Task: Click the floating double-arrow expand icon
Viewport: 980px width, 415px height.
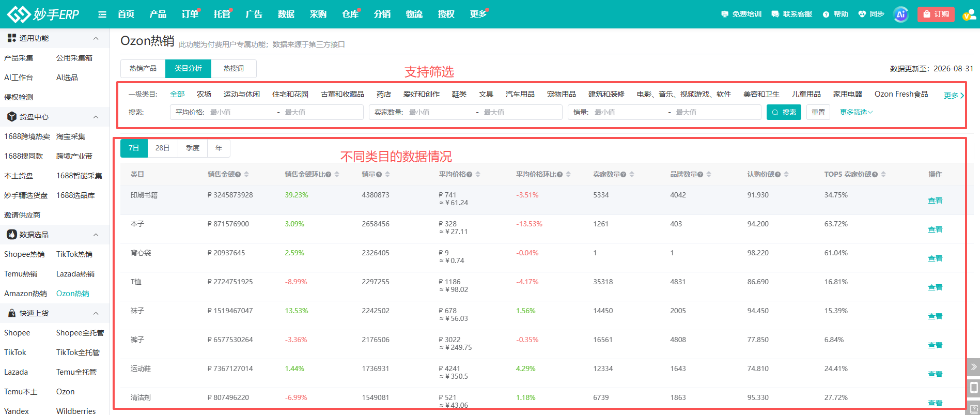Action: 973,367
